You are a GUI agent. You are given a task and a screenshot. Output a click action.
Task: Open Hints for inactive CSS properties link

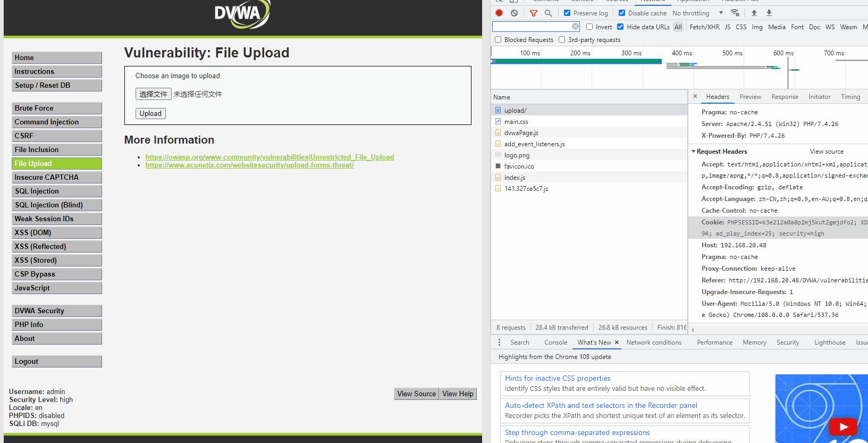(558, 378)
